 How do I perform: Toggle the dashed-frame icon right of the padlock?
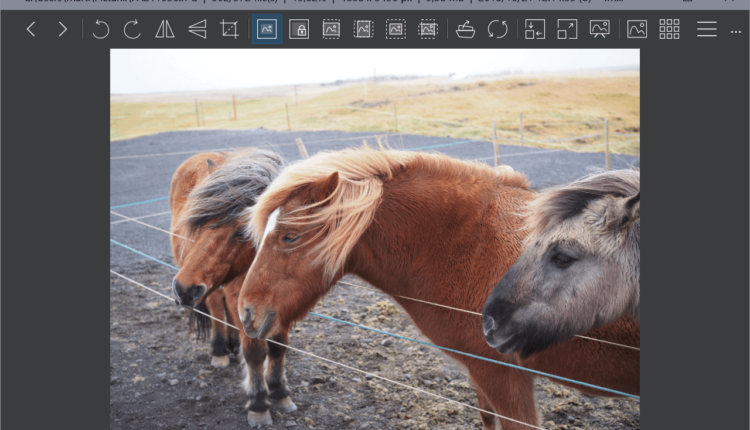[331, 30]
